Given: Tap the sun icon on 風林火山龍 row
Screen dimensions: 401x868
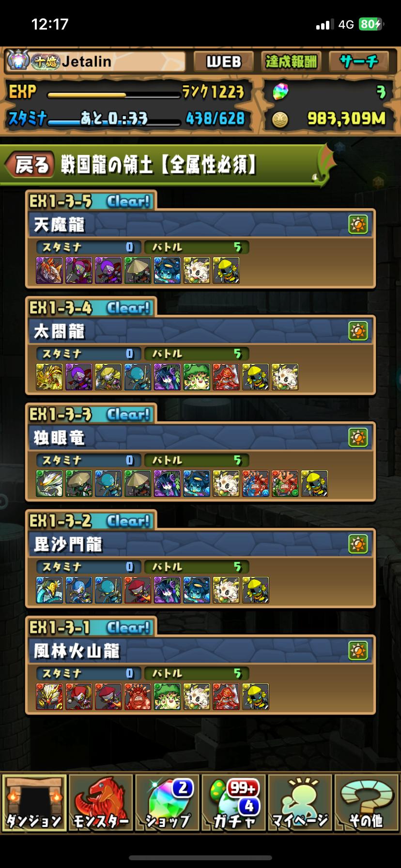Looking at the screenshot, I should tap(358, 651).
